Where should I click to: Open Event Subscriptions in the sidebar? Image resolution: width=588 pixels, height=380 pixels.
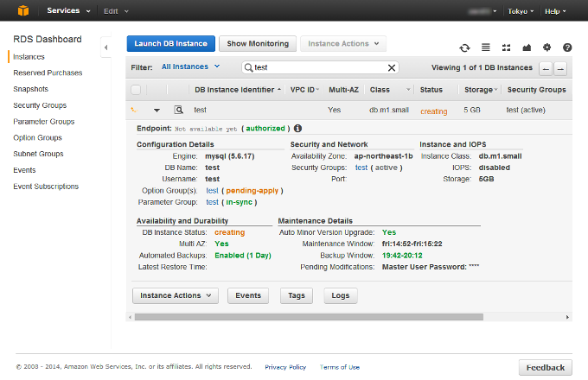pyautogui.click(x=46, y=187)
